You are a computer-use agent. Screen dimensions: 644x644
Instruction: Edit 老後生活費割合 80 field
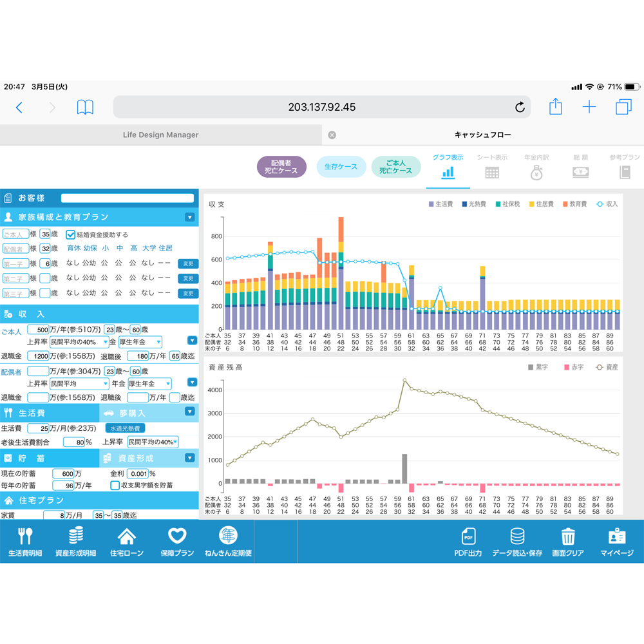[74, 442]
